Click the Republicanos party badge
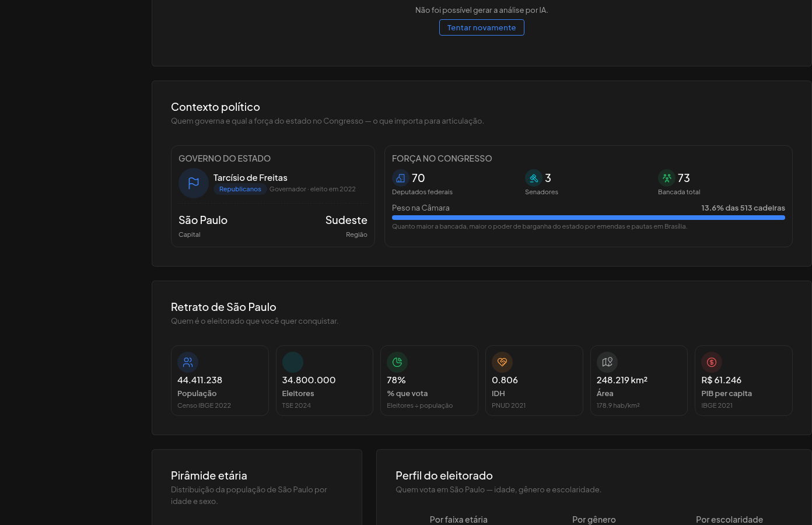Screen dimensions: 812x525 click(x=240, y=189)
